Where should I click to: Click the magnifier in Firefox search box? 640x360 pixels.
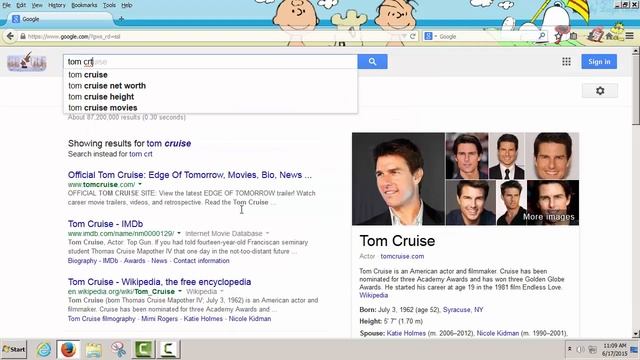click(541, 36)
